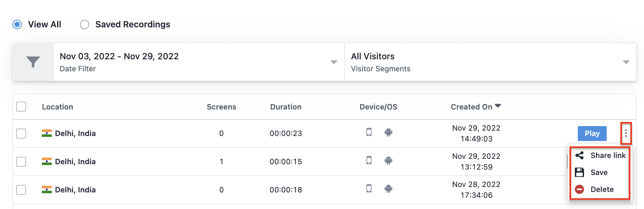The image size is (644, 209).
Task: Click the floppy disk Save icon
Action: tap(579, 173)
